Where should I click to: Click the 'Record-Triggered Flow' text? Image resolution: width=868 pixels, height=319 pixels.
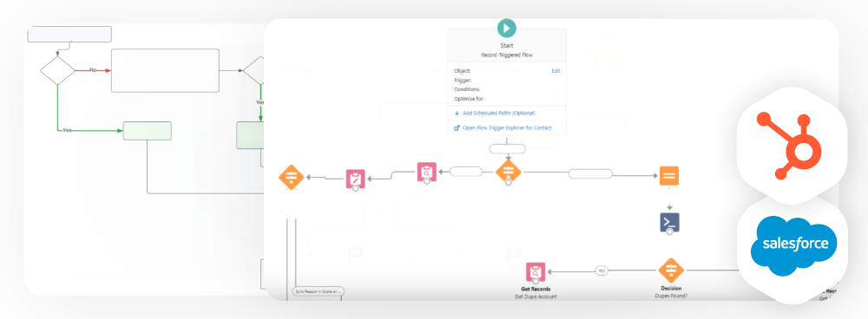(507, 55)
